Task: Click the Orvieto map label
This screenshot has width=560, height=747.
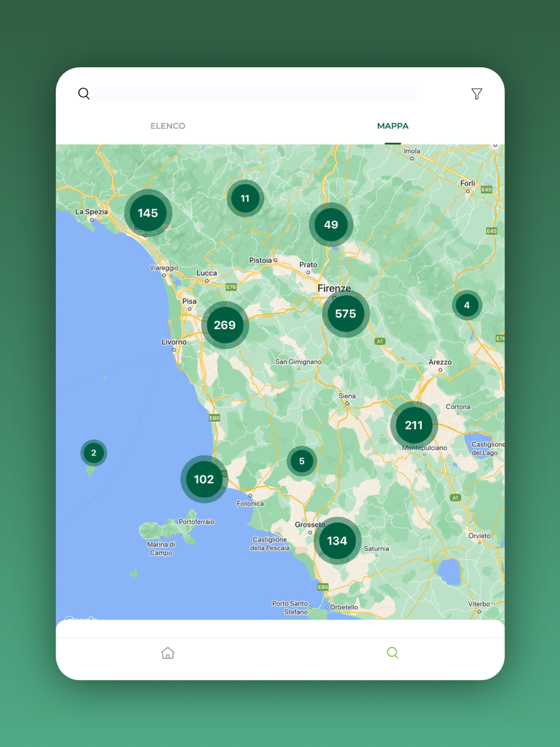Action: point(479,536)
